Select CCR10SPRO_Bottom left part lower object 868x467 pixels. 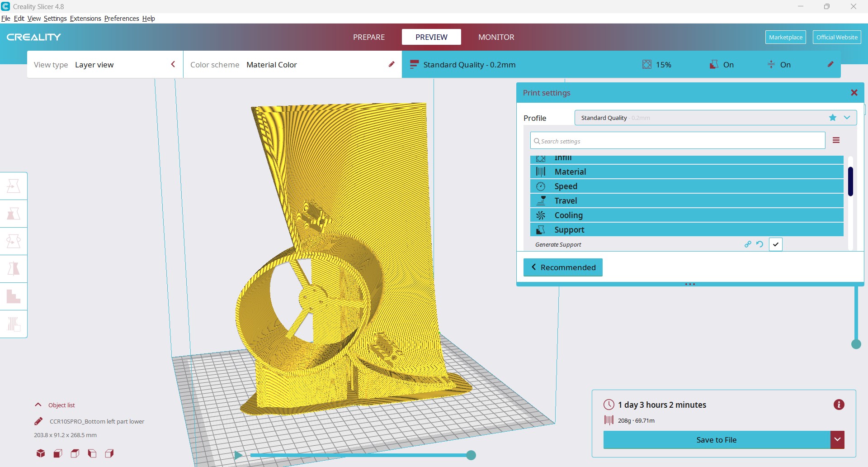point(97,421)
